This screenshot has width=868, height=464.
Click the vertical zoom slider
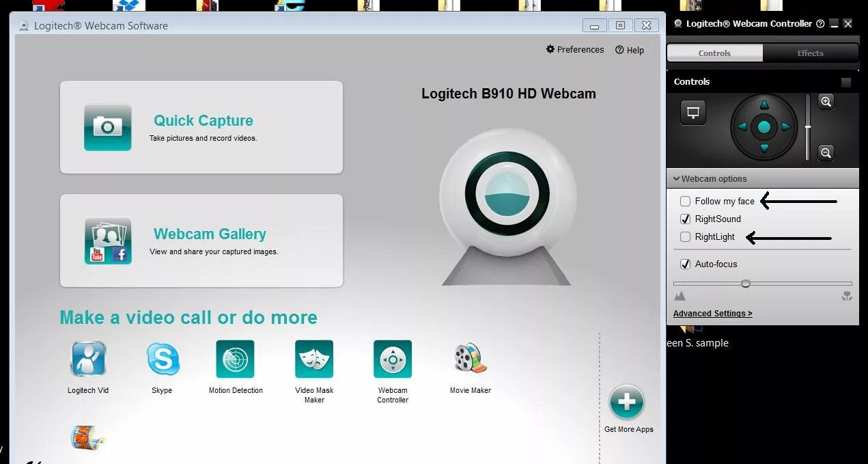808,127
